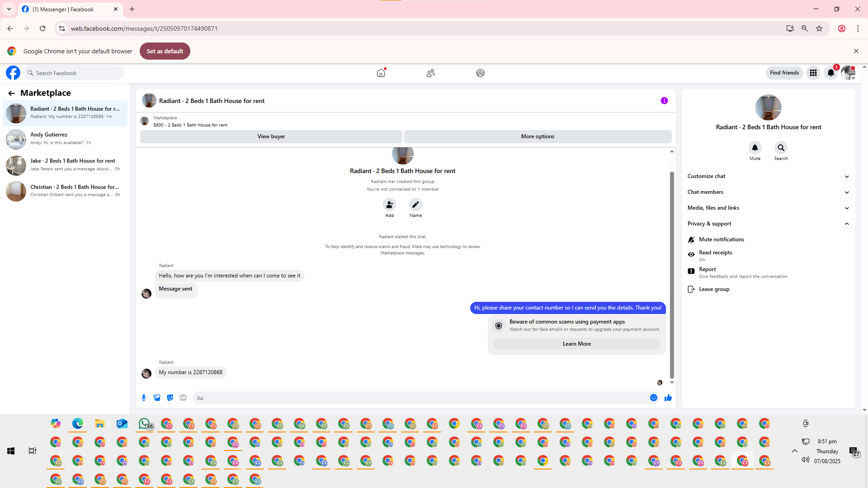
Task: Choose a GIF in the composer
Action: coord(183,398)
